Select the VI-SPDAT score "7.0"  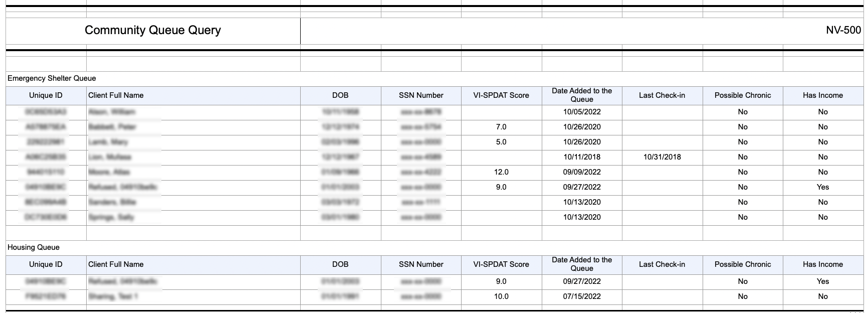point(501,127)
